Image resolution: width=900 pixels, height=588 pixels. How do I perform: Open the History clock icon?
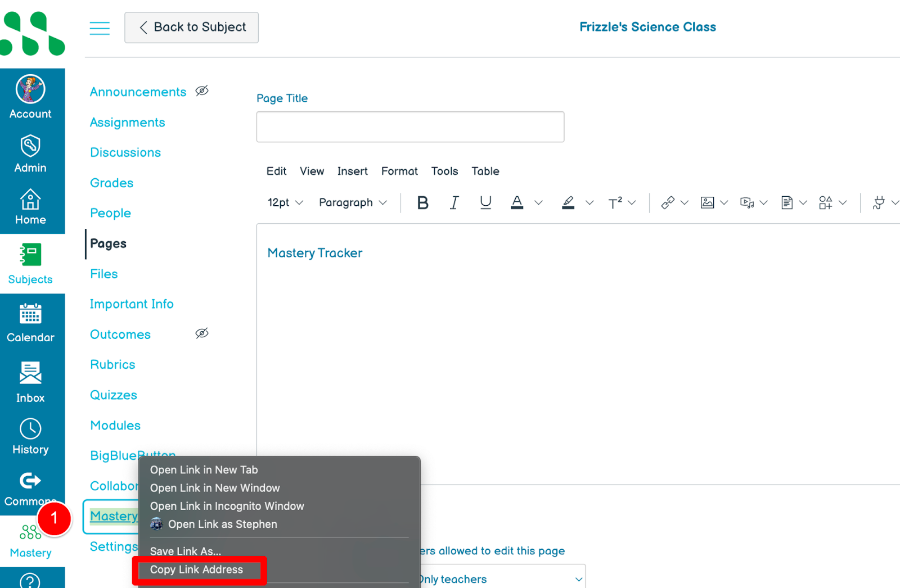pos(30,429)
